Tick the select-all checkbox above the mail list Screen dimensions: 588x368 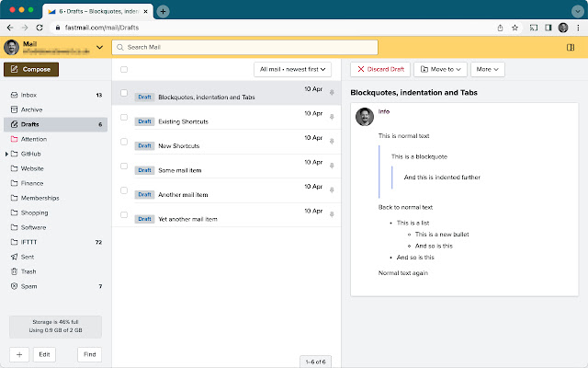pyautogui.click(x=124, y=69)
